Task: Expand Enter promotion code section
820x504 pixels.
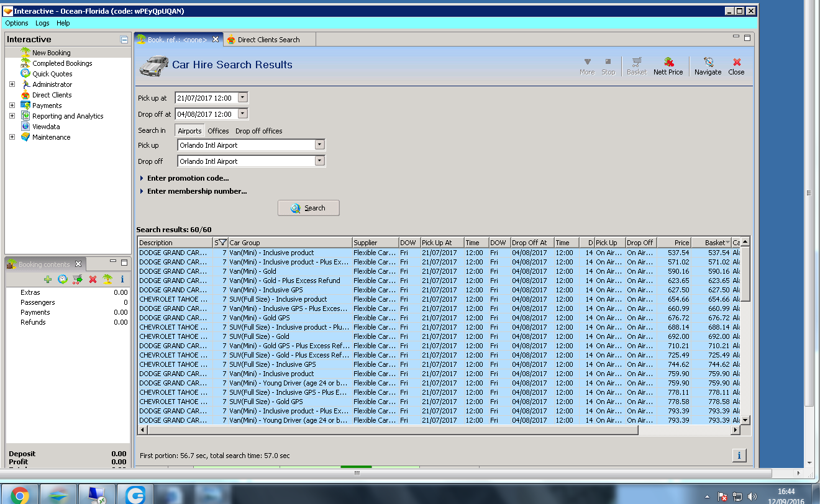Action: [184, 178]
